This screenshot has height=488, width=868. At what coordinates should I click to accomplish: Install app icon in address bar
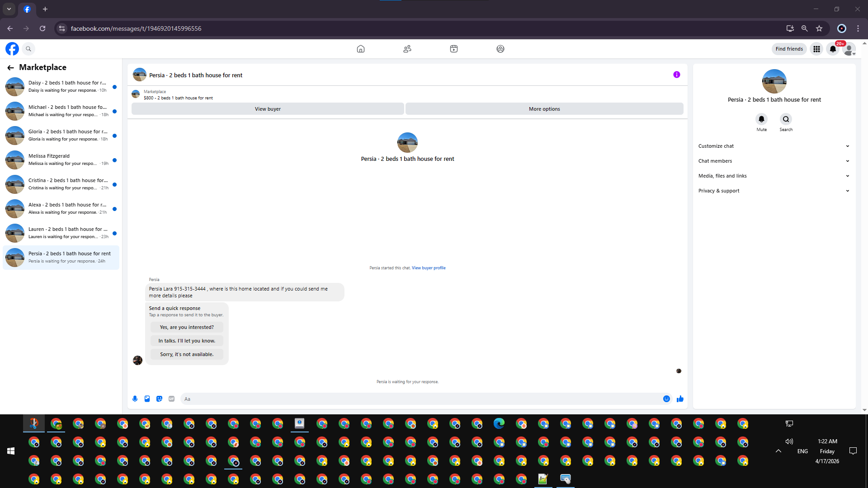(790, 28)
